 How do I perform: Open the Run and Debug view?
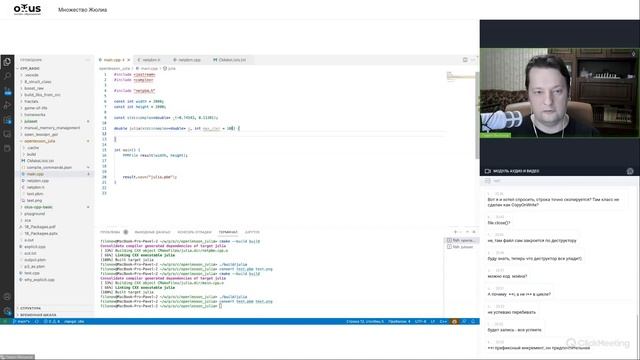point(7,105)
